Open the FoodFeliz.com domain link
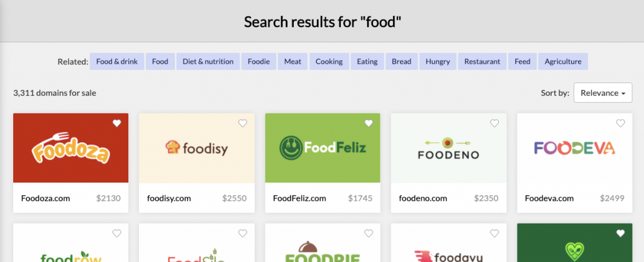 pos(299,198)
